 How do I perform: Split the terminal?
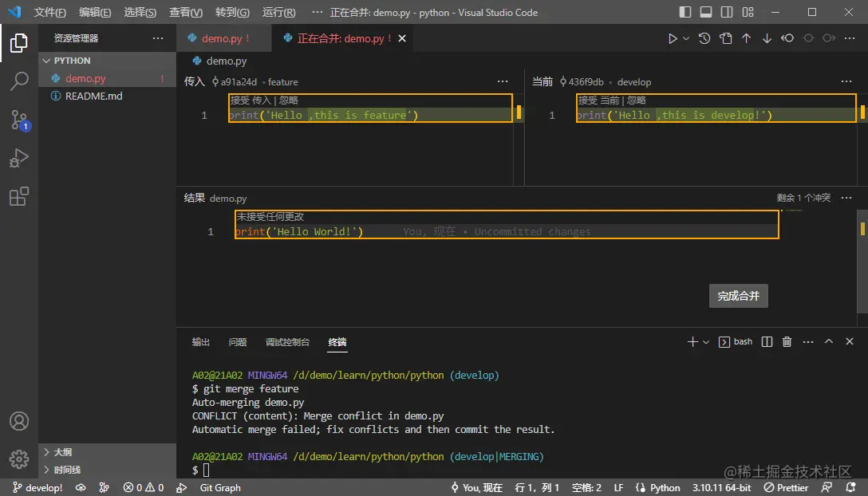click(767, 342)
